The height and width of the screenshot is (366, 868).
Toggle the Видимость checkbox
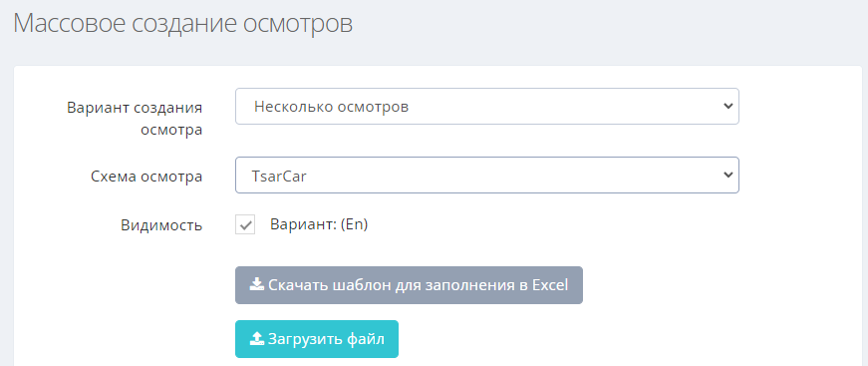[245, 224]
